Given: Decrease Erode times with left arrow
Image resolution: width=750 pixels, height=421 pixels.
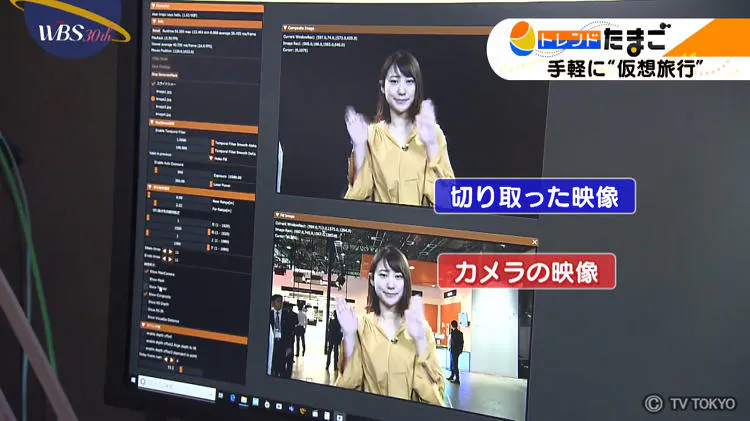Looking at the screenshot, I should [164, 258].
